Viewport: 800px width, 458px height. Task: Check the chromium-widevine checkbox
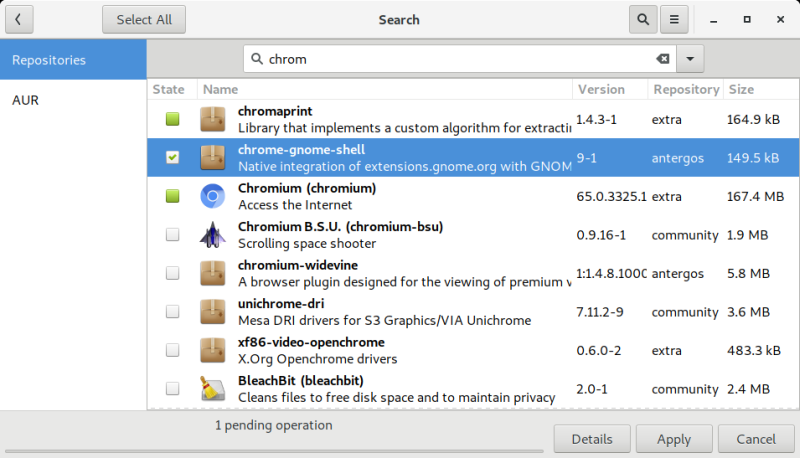tap(172, 273)
